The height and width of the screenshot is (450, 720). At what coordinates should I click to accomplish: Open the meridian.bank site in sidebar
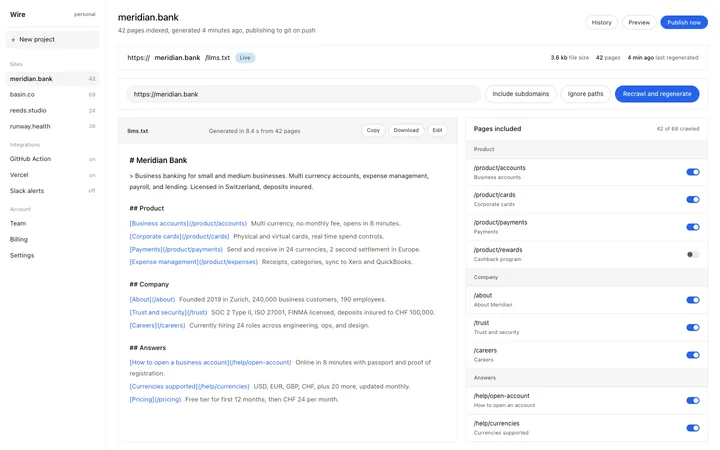coord(52,79)
